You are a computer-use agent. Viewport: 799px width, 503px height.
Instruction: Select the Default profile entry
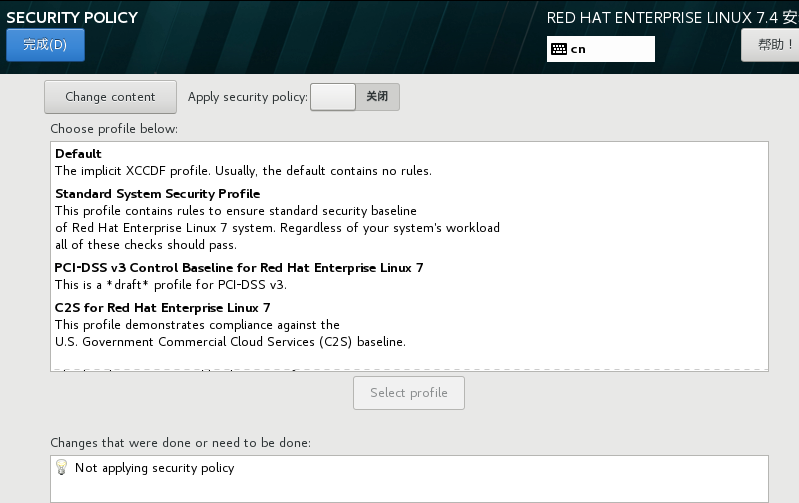(x=78, y=154)
